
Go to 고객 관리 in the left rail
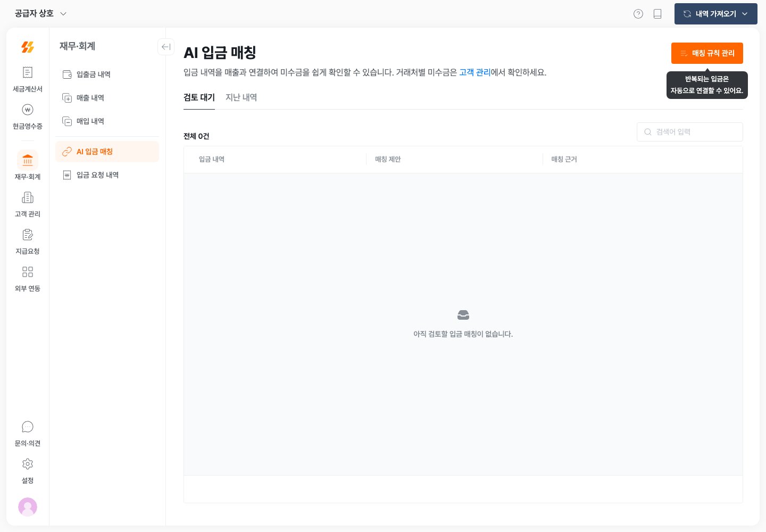pos(28,204)
